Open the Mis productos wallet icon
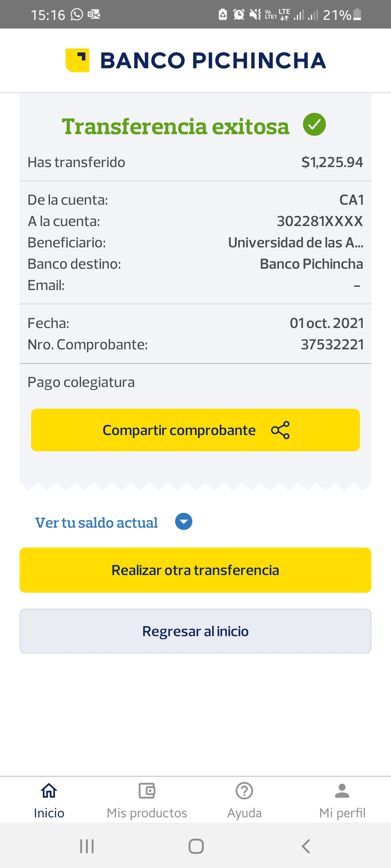The height and width of the screenshot is (868, 391). point(147,791)
